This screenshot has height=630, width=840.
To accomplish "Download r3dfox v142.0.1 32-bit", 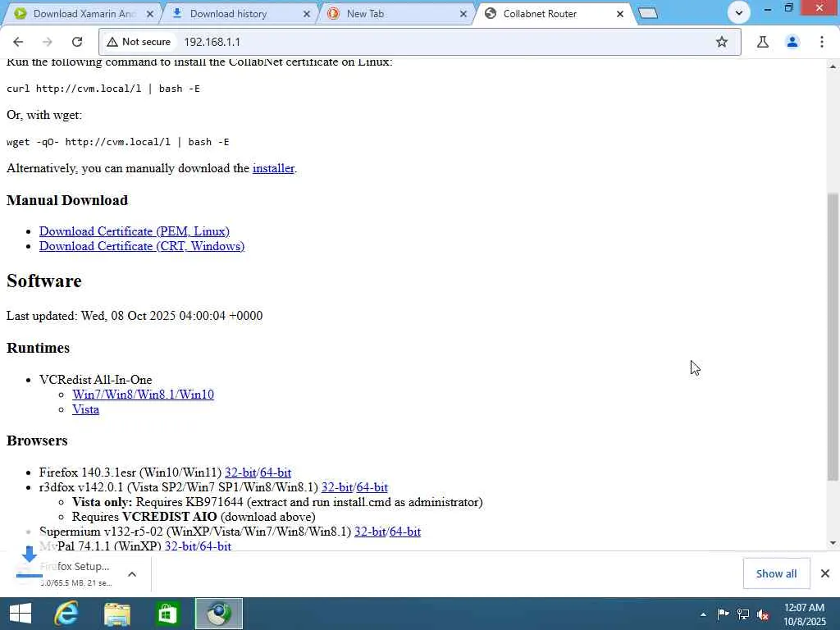I will tap(337, 487).
